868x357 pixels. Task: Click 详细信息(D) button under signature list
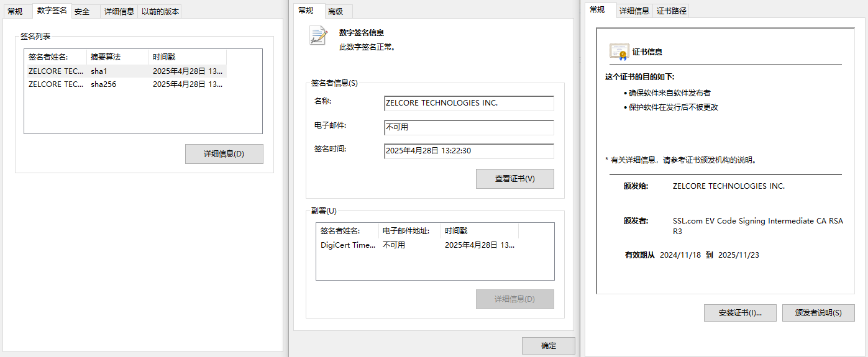[224, 154]
